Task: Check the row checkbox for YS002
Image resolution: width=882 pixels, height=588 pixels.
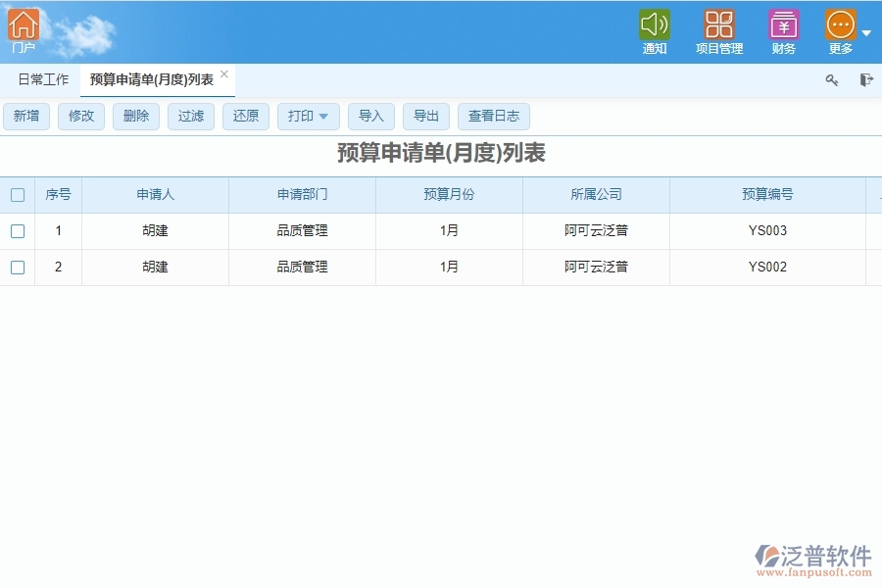Action: (x=17, y=266)
